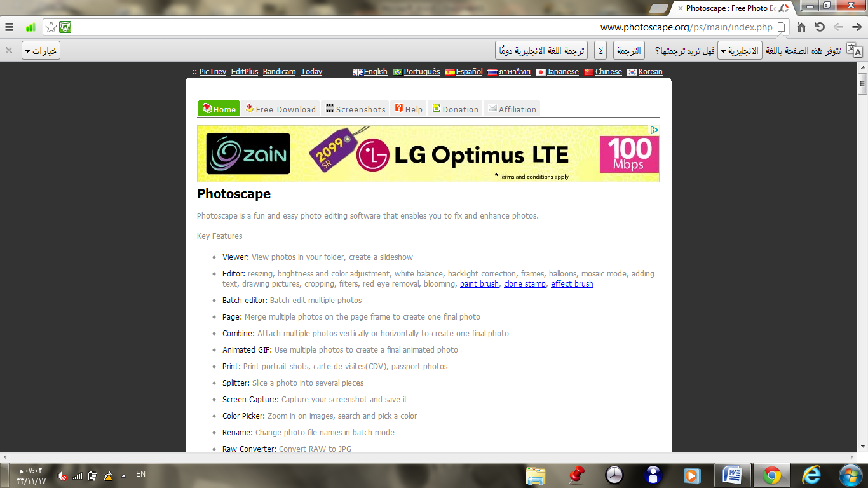Click the vertical scrollbar thumb
The width and height of the screenshot is (868, 488).
(863, 83)
